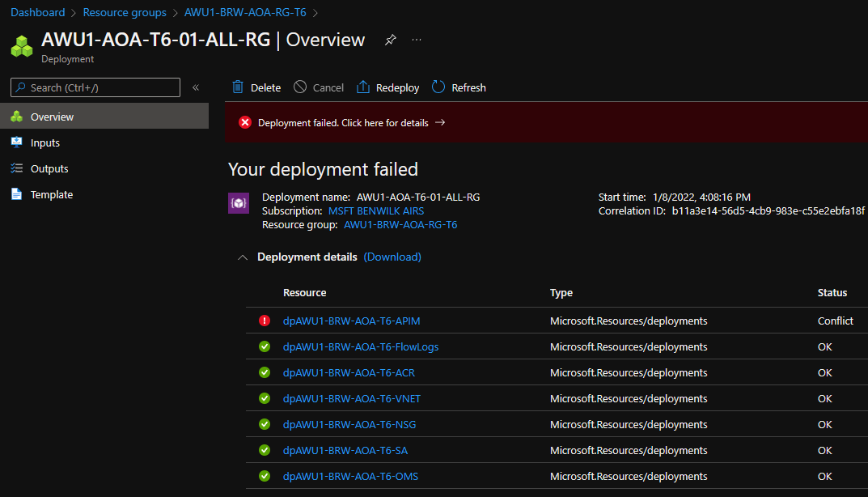
Task: Click the Conflict status of APIM row
Action: [x=836, y=321]
